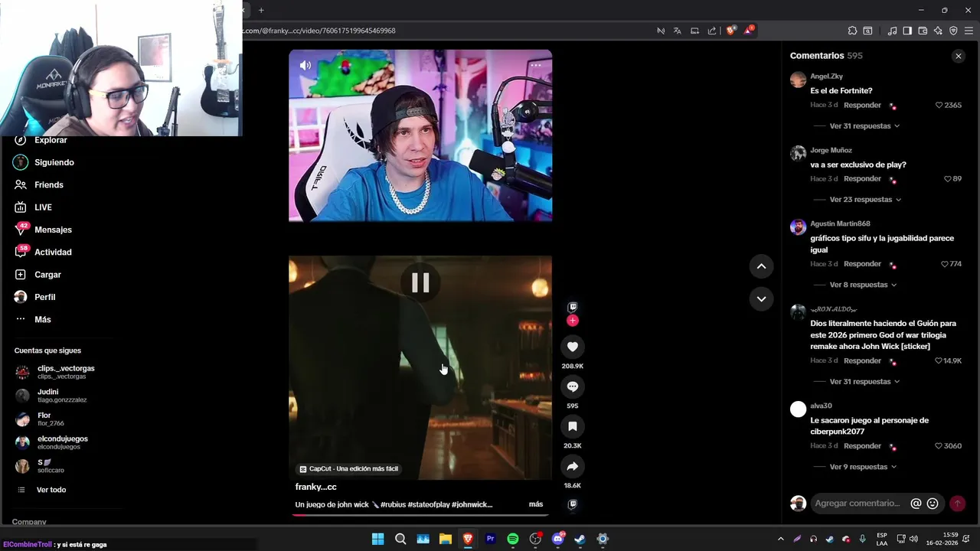Screen dimensions: 980x551
Task: Open browser extensions puzzle icon
Action: (x=852, y=31)
